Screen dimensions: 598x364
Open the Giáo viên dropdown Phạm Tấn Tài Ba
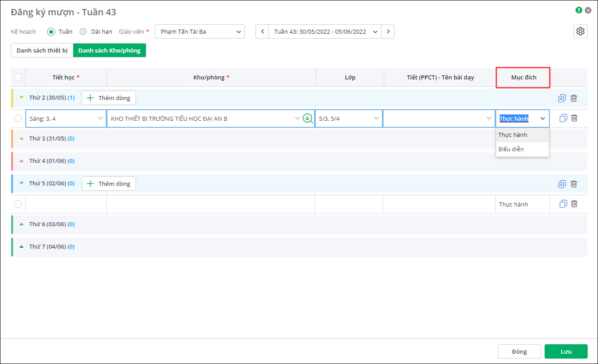200,31
